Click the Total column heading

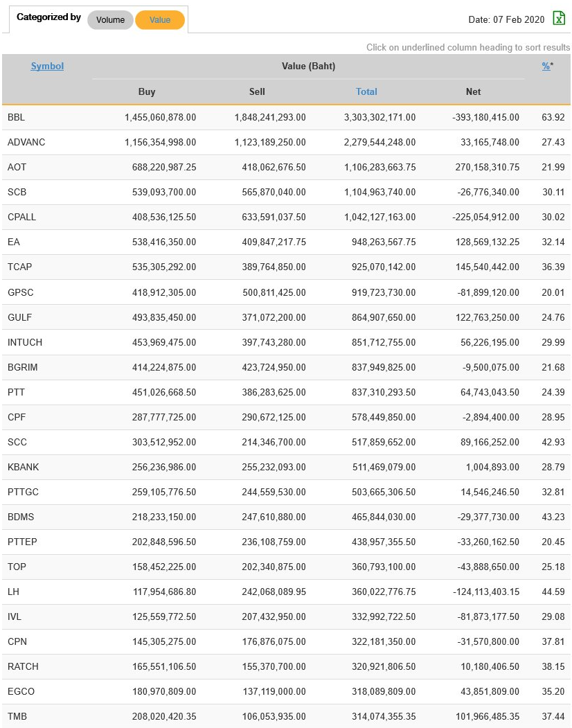point(366,91)
